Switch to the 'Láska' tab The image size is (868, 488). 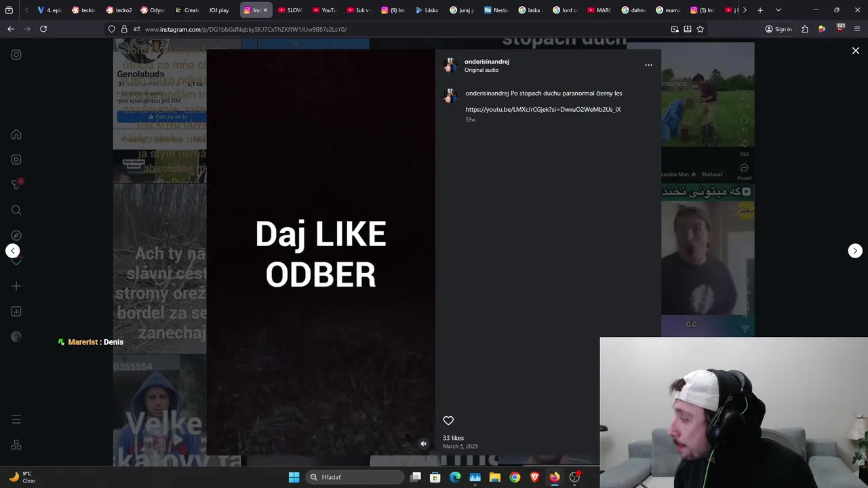click(427, 10)
